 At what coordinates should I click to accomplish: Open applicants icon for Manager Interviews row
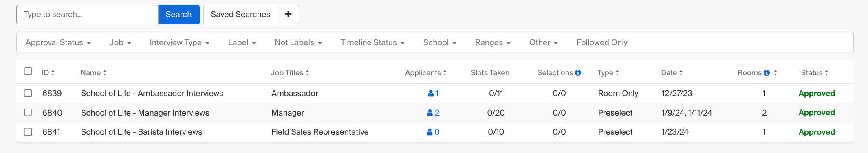(x=430, y=113)
